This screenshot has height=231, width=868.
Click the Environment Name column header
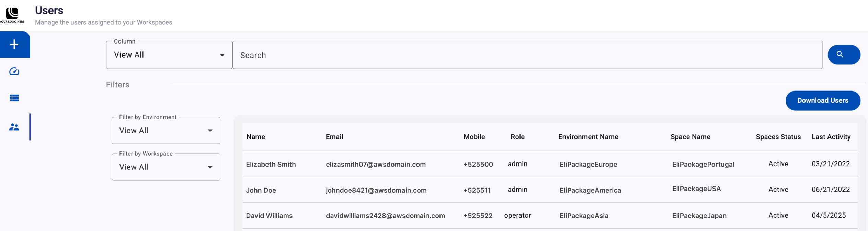point(588,137)
